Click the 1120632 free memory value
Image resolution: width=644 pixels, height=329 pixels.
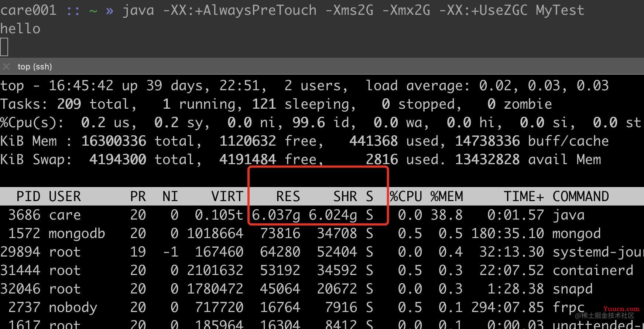pyautogui.click(x=248, y=141)
